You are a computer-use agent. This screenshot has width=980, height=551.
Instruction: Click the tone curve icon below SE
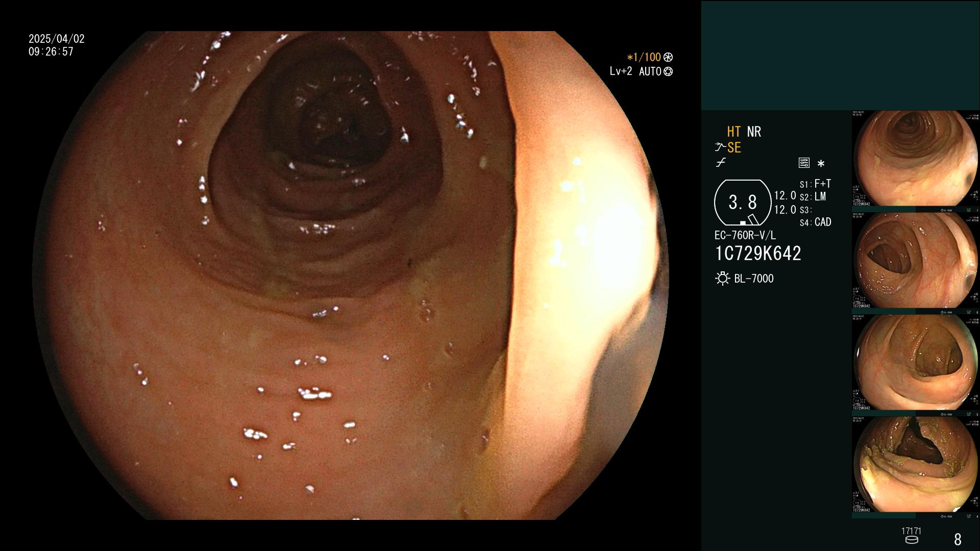pos(721,163)
